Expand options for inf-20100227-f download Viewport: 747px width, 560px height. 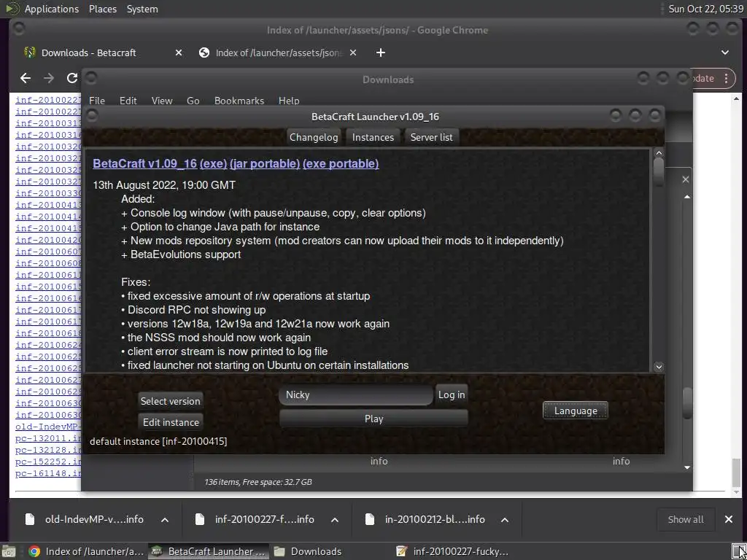(335, 519)
